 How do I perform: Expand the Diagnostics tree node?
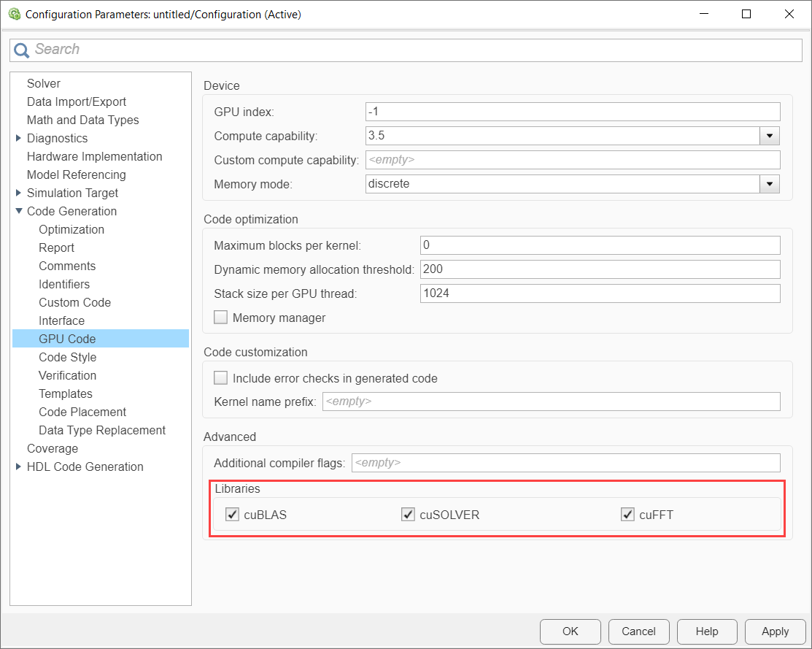(19, 138)
